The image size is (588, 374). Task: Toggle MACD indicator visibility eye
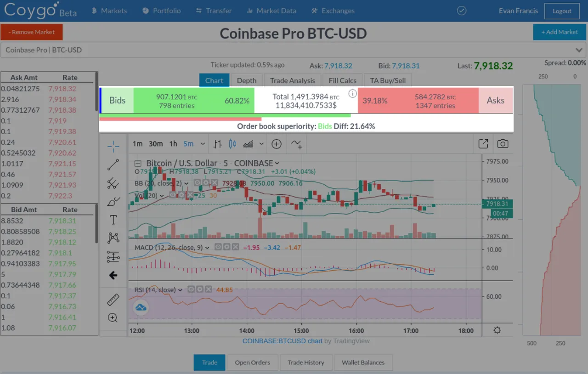coord(218,247)
